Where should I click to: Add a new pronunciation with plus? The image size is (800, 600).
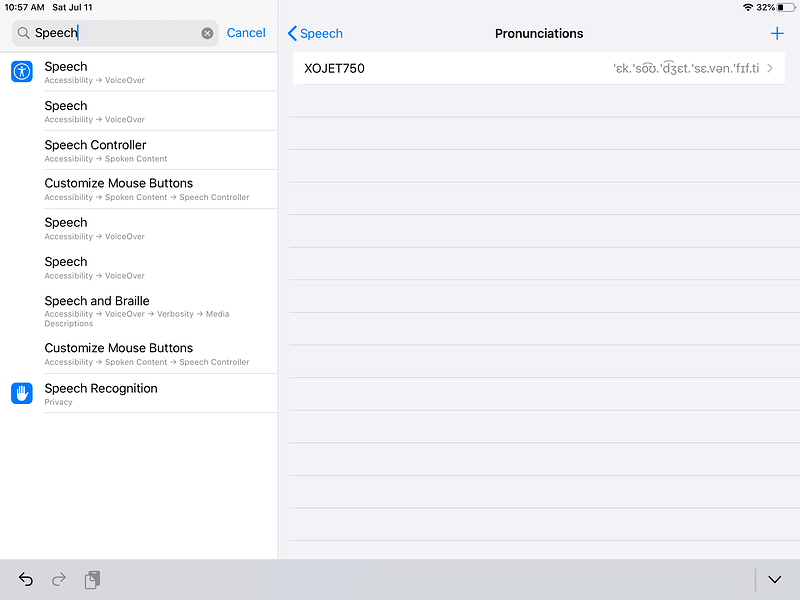point(777,34)
